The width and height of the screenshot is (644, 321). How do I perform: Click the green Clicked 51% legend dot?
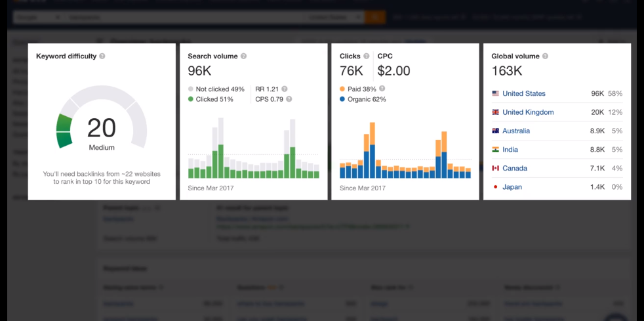191,100
